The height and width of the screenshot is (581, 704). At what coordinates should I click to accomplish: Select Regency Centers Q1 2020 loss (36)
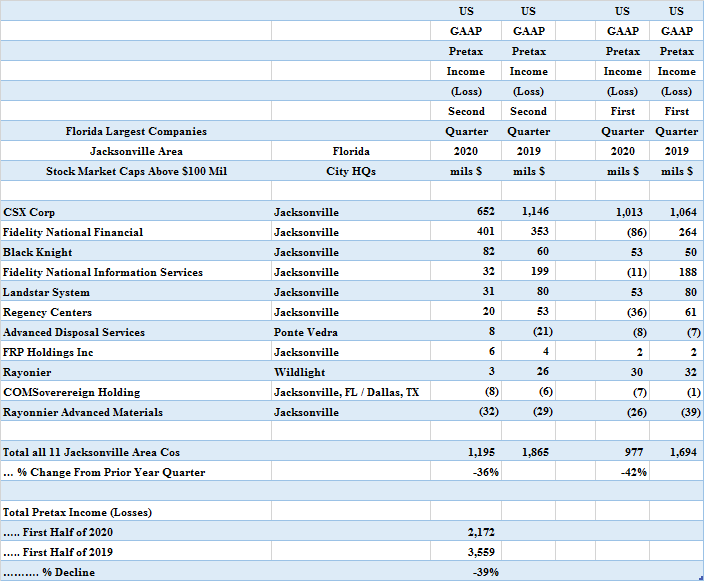coord(637,312)
